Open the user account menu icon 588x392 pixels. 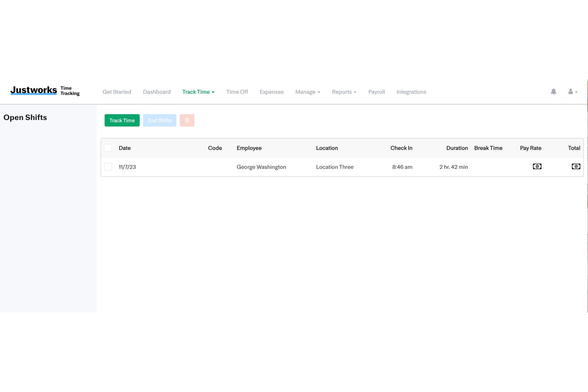point(573,92)
